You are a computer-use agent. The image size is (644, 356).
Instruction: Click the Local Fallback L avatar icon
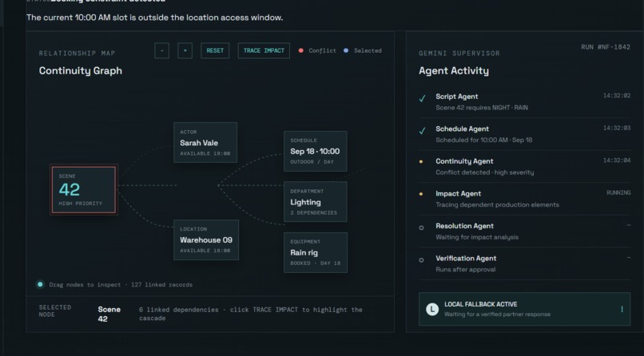tap(432, 309)
